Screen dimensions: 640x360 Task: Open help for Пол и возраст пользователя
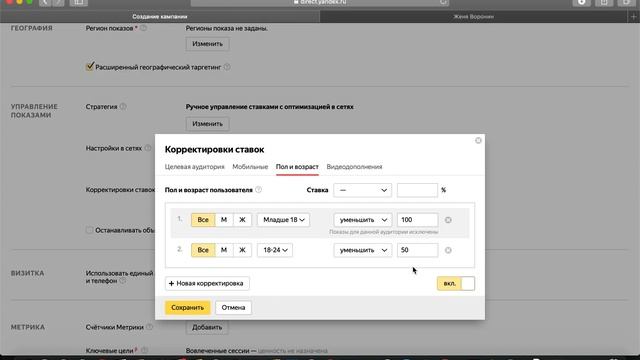coord(258,189)
